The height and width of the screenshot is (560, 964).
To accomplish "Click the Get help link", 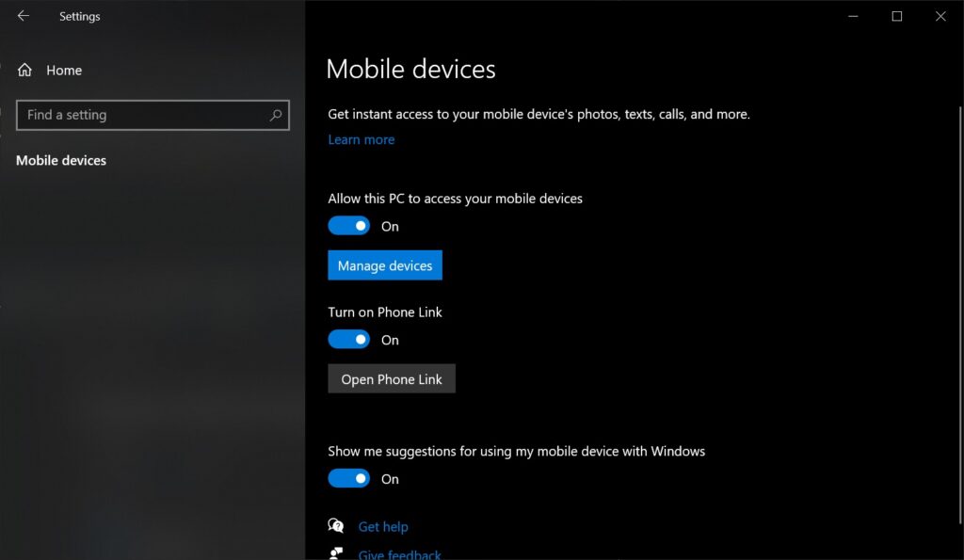I will coord(383,526).
